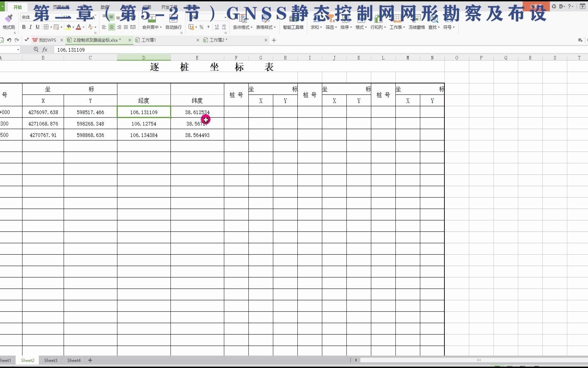The height and width of the screenshot is (368, 588).
Task: Close the 工作簿1 tab
Action: click(198, 40)
